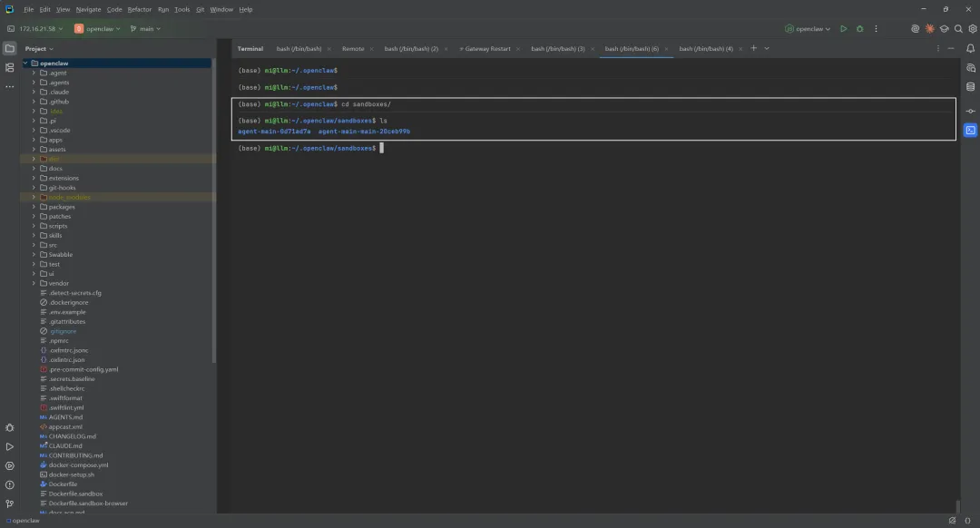Open the Structure tool window icon

(x=9, y=67)
